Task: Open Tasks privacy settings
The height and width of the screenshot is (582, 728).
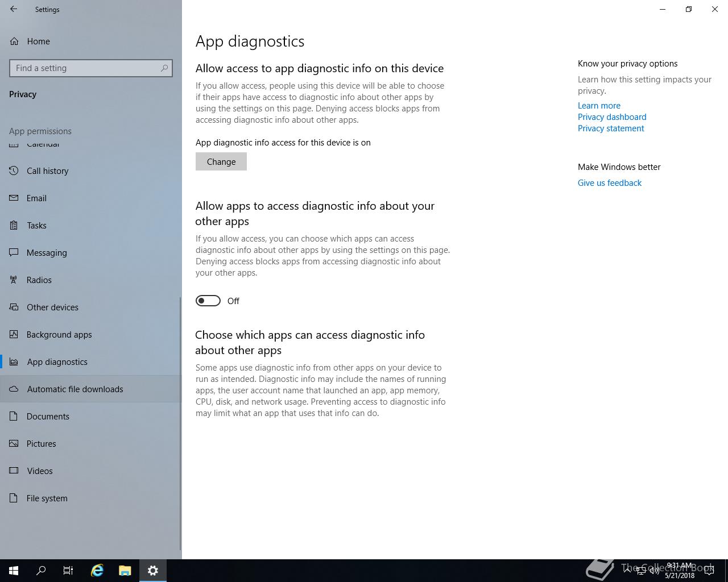Action: pos(91,225)
